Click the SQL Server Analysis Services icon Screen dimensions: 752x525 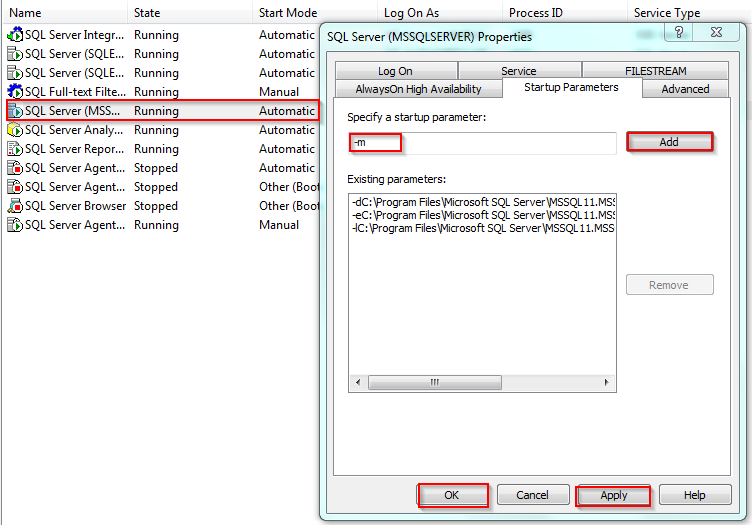pos(15,130)
